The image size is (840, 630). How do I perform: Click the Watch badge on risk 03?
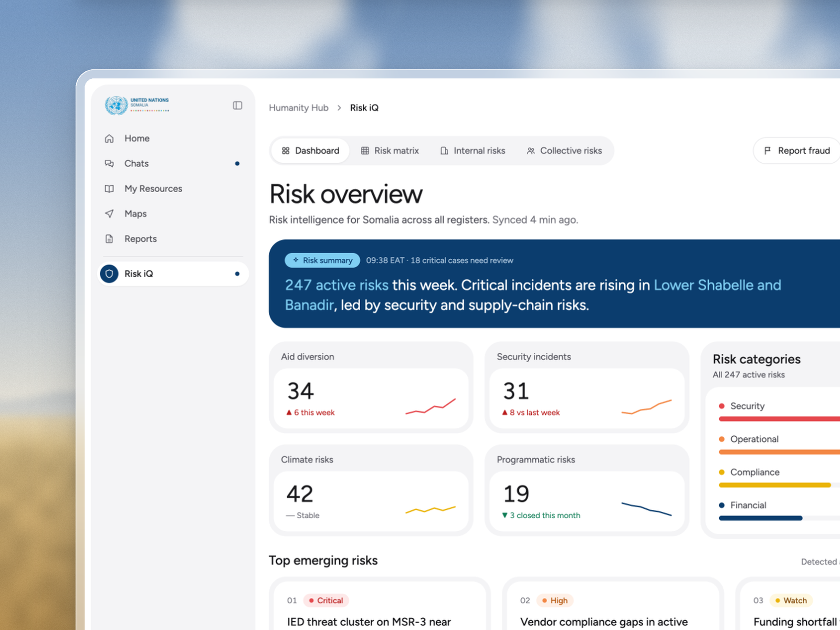[791, 601]
